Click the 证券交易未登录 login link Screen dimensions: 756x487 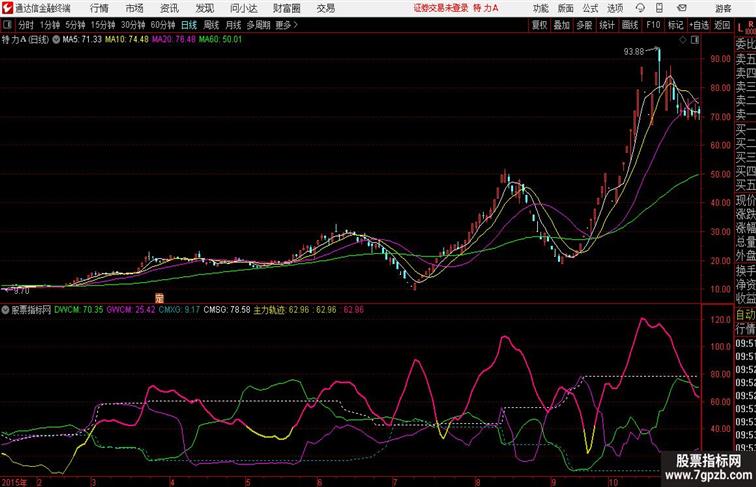(441, 8)
